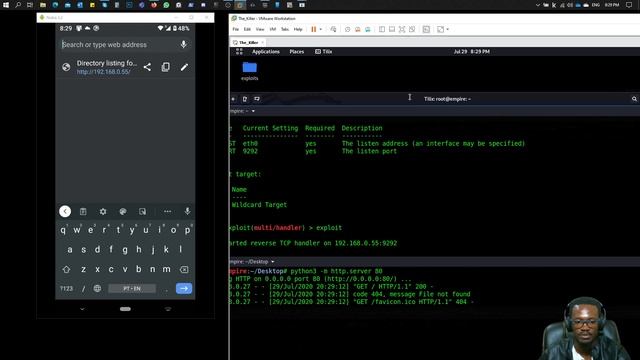The width and height of the screenshot is (640, 360).
Task: Open keyboard settings gear
Action: (103, 211)
